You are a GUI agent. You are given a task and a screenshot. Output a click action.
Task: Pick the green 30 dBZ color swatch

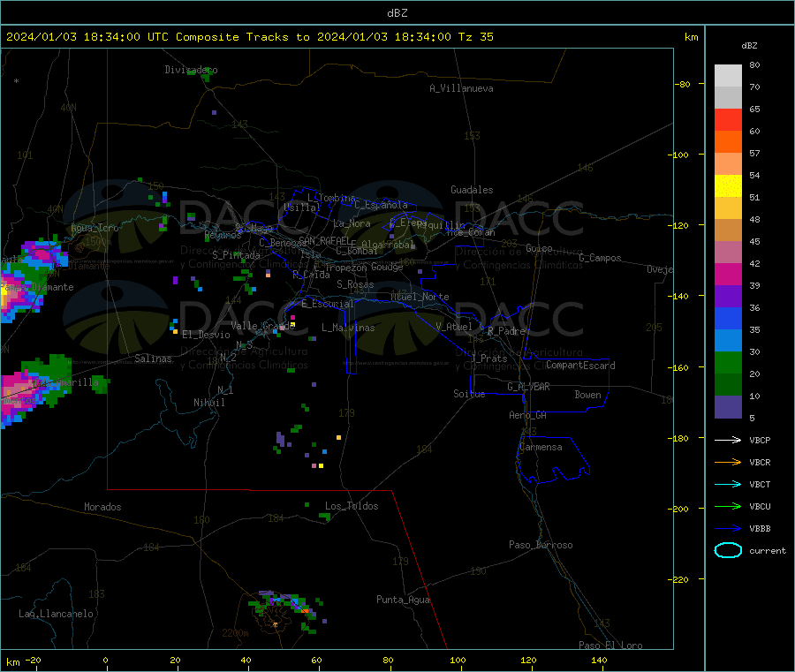pos(728,362)
